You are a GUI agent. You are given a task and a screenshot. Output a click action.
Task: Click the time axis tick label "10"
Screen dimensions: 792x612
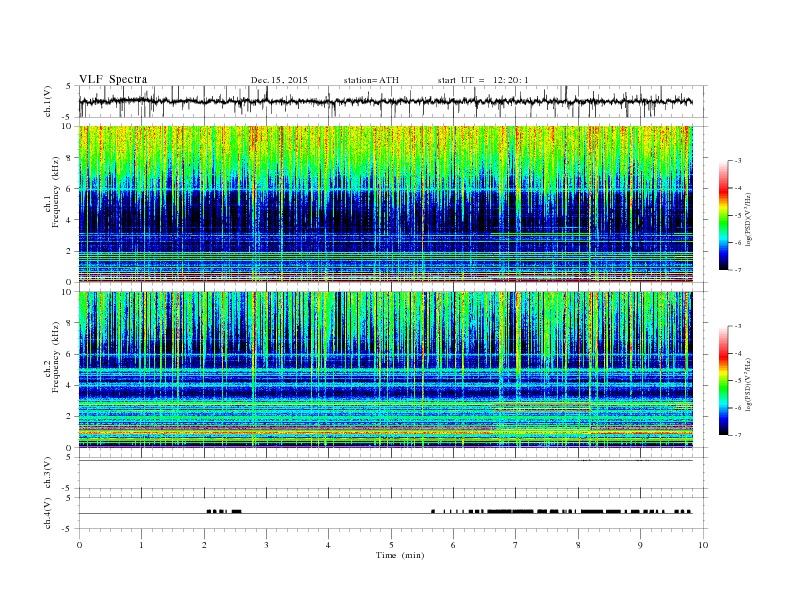point(703,545)
